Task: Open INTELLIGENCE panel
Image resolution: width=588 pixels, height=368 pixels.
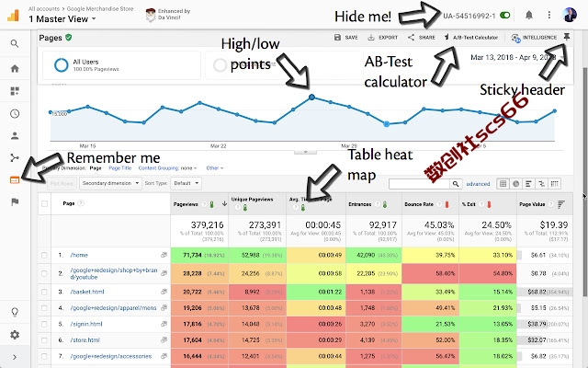Action: coord(534,38)
